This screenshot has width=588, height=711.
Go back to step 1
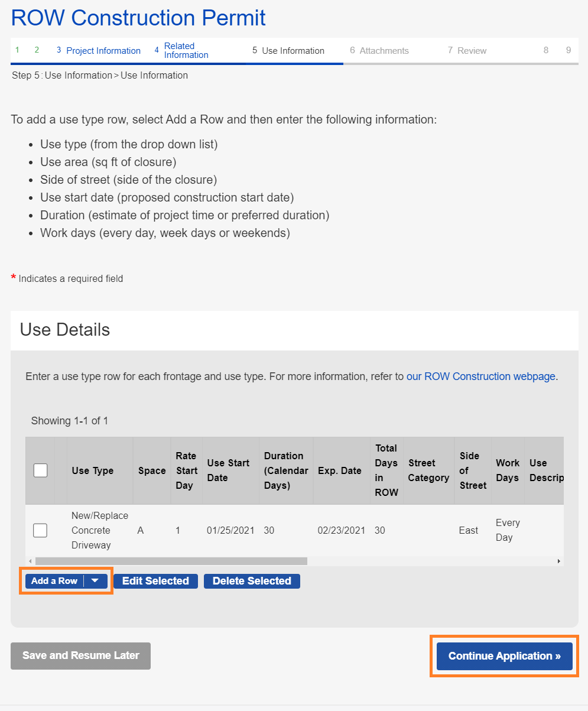(x=17, y=50)
